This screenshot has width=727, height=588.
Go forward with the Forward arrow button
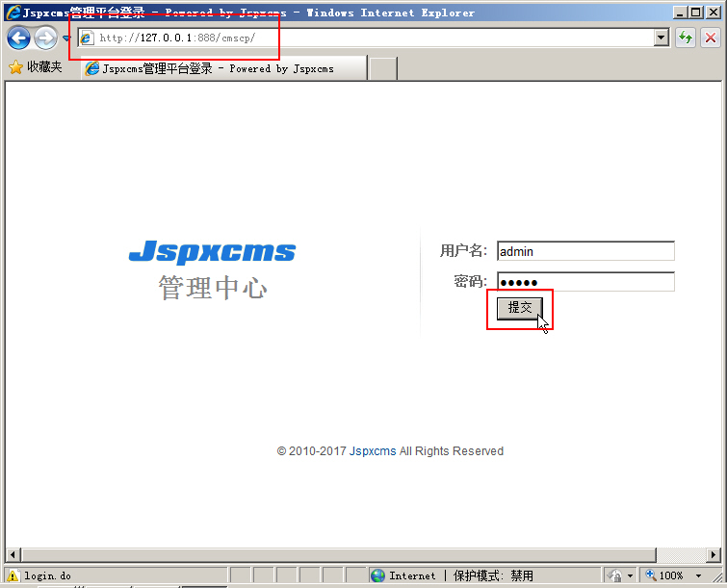click(x=45, y=38)
